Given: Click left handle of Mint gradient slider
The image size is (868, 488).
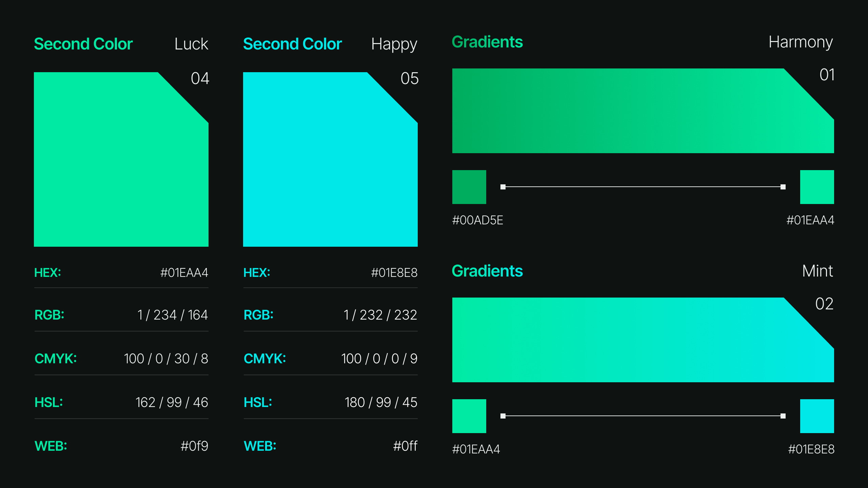Looking at the screenshot, I should [503, 416].
